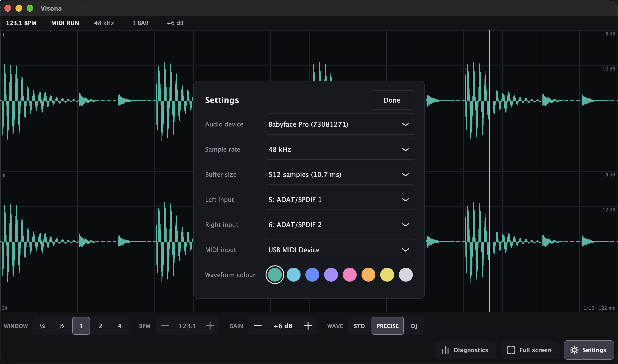The height and width of the screenshot is (364, 618).
Task: Choose the light blue waveform colour
Action: [294, 275]
